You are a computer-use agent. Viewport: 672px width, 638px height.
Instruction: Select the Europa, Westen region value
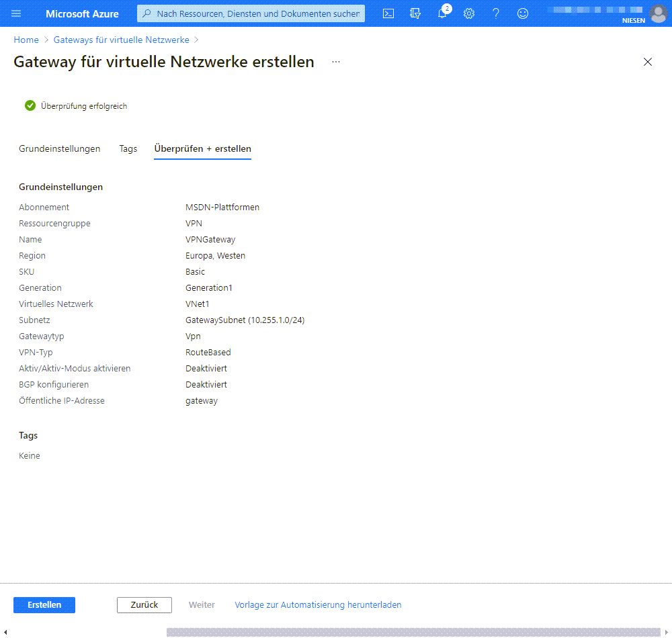click(216, 256)
